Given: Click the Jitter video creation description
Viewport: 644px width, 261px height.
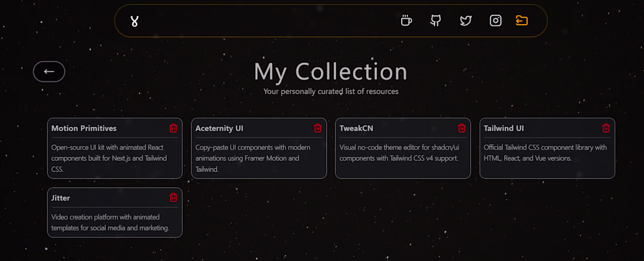Looking at the screenshot, I should click(x=110, y=222).
